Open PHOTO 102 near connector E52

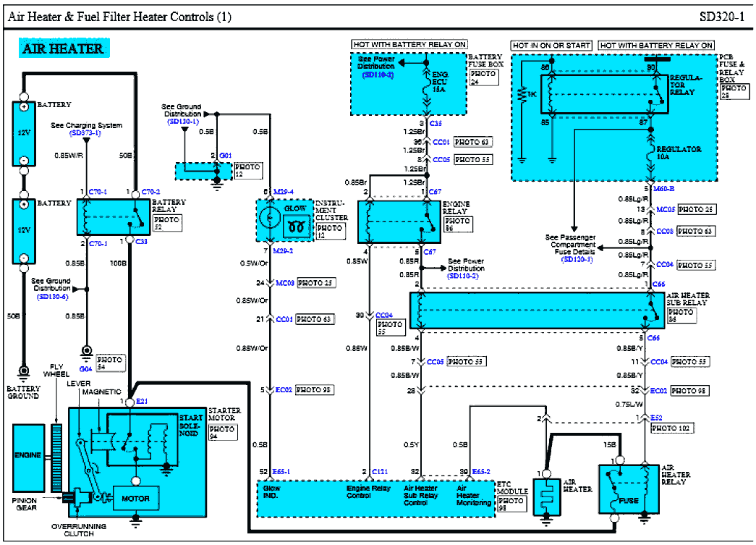click(673, 428)
